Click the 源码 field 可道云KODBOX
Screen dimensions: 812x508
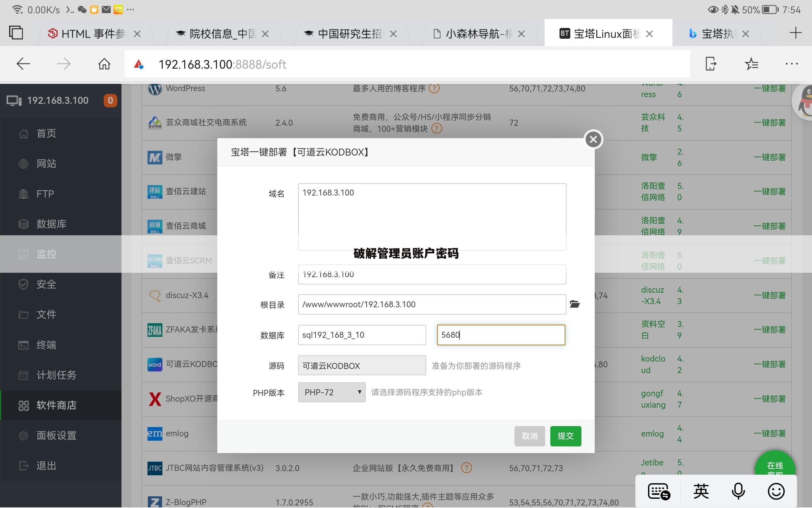(362, 365)
